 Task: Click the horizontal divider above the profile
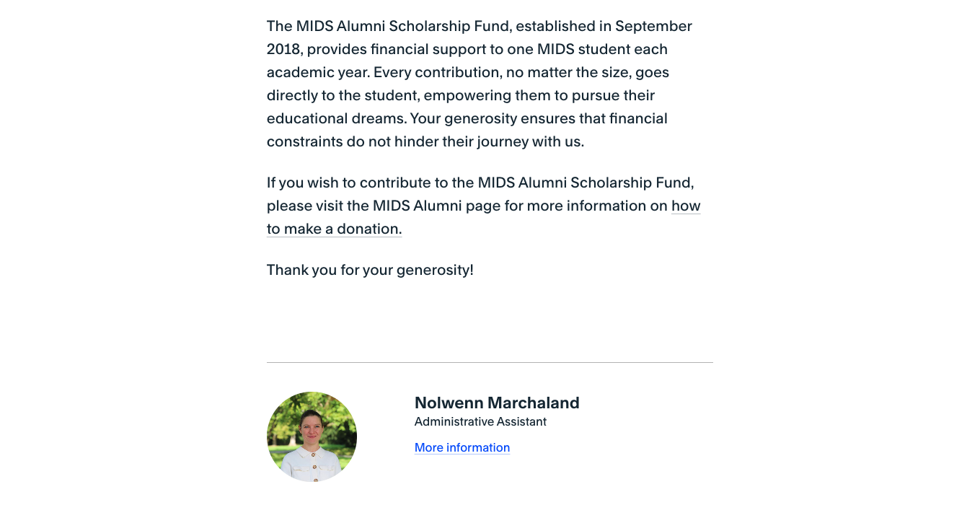(x=490, y=362)
